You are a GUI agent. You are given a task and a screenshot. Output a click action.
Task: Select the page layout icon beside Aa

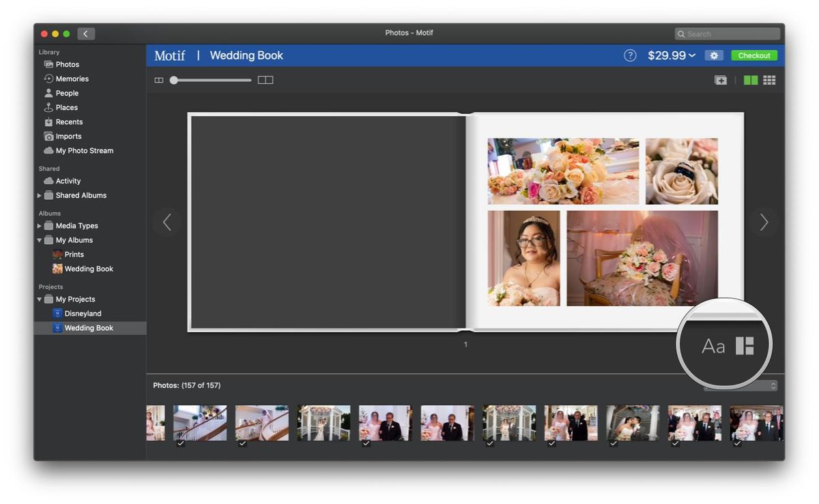click(744, 346)
